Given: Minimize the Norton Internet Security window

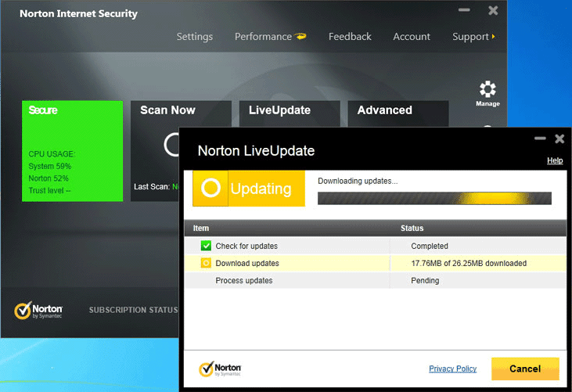Looking at the screenshot, I should click(464, 10).
